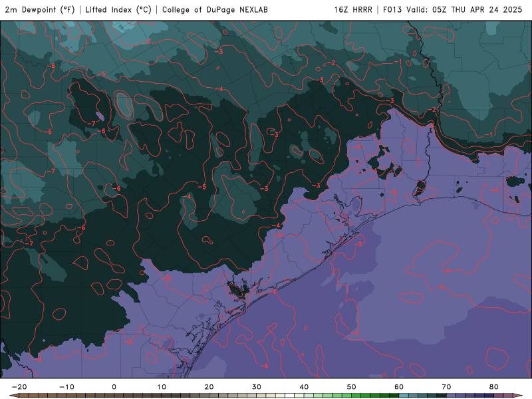Click the '70' label on the color scale
Viewport: 532px width, 399px height.
(446, 387)
